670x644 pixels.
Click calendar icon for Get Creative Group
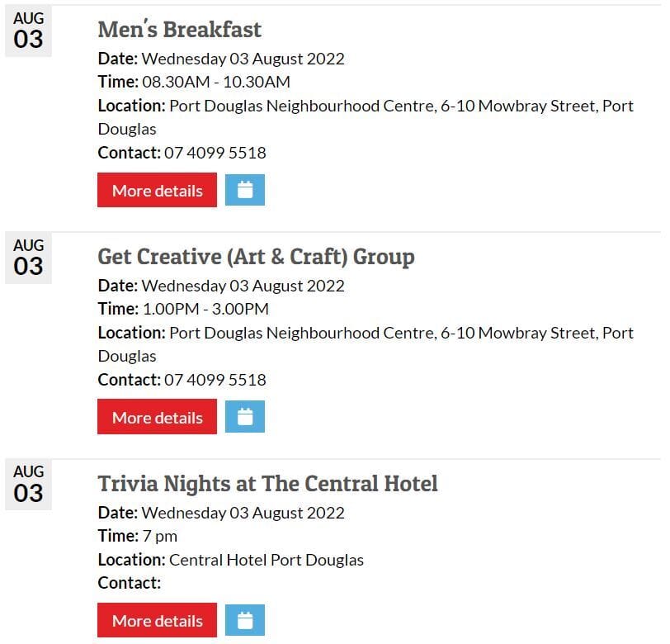[245, 417]
